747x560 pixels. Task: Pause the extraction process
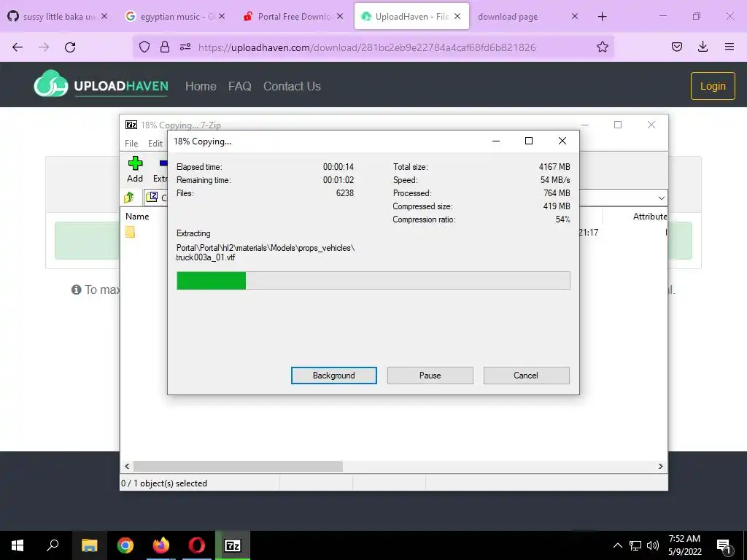coord(430,376)
